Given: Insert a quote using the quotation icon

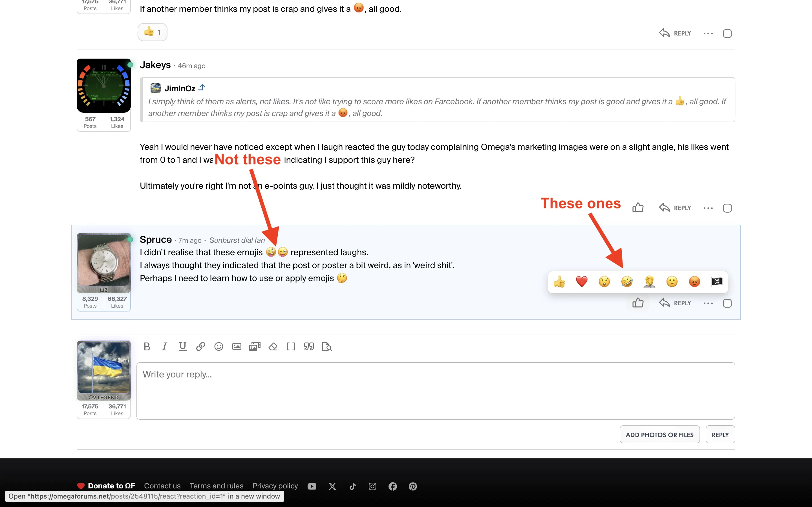Looking at the screenshot, I should tap(309, 346).
